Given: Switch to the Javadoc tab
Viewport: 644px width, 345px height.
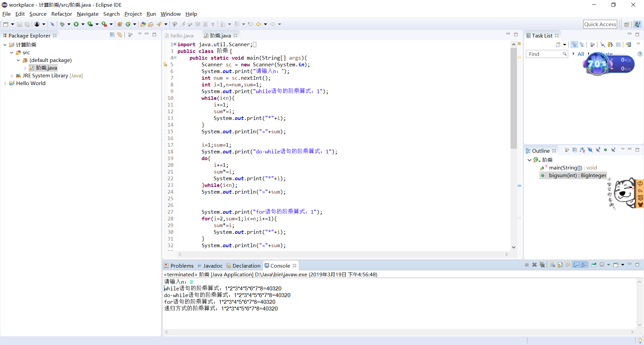Looking at the screenshot, I should click(x=210, y=266).
